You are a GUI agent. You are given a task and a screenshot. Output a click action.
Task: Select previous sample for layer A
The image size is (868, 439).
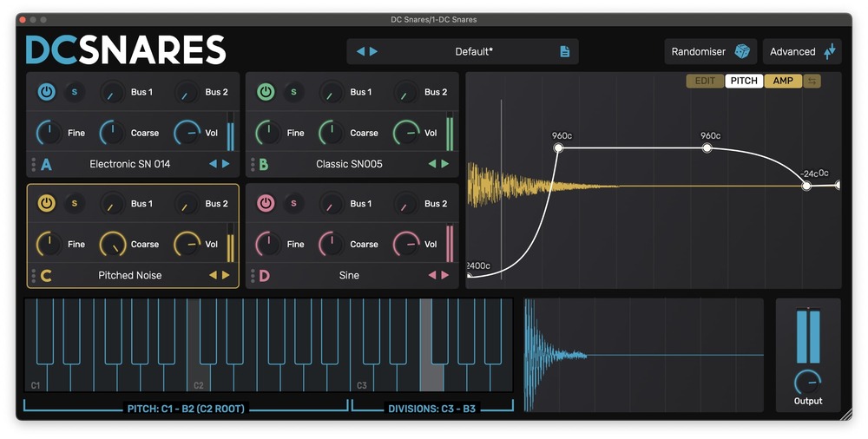point(213,164)
